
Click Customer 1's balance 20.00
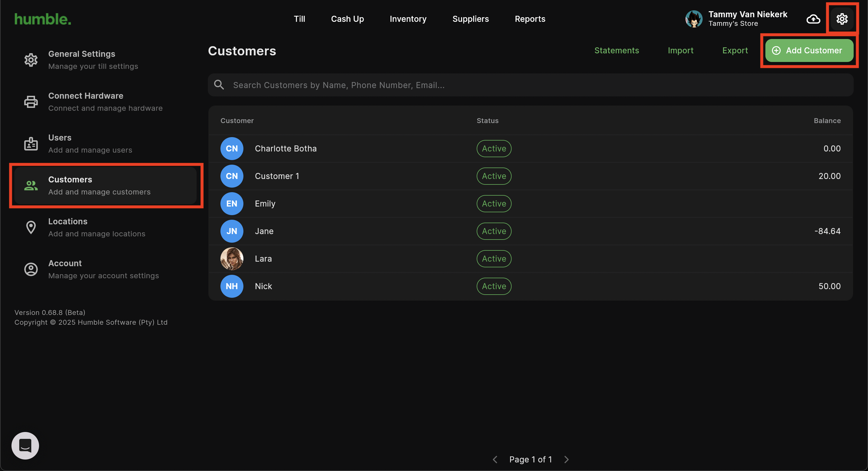coord(830,176)
